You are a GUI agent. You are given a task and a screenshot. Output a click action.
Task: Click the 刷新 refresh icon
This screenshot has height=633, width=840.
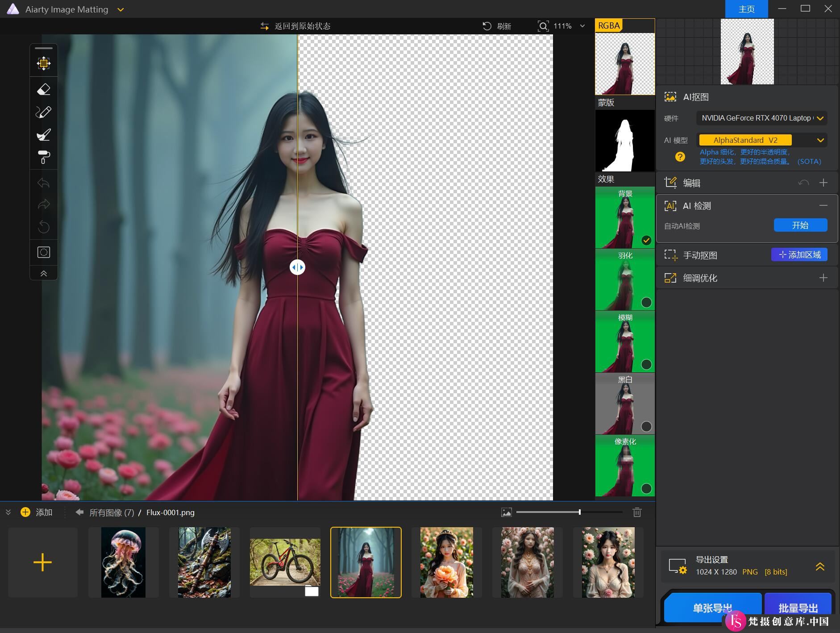coord(487,26)
